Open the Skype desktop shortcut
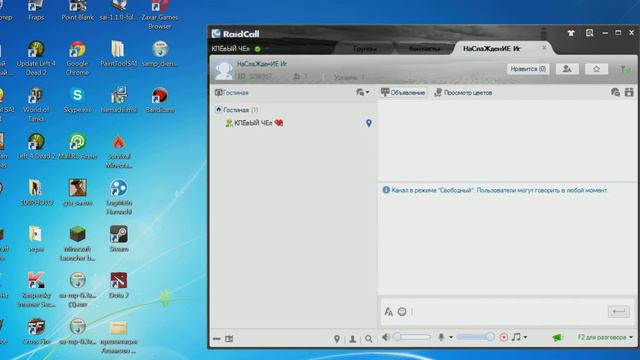This screenshot has width=640, height=360. 77,100
